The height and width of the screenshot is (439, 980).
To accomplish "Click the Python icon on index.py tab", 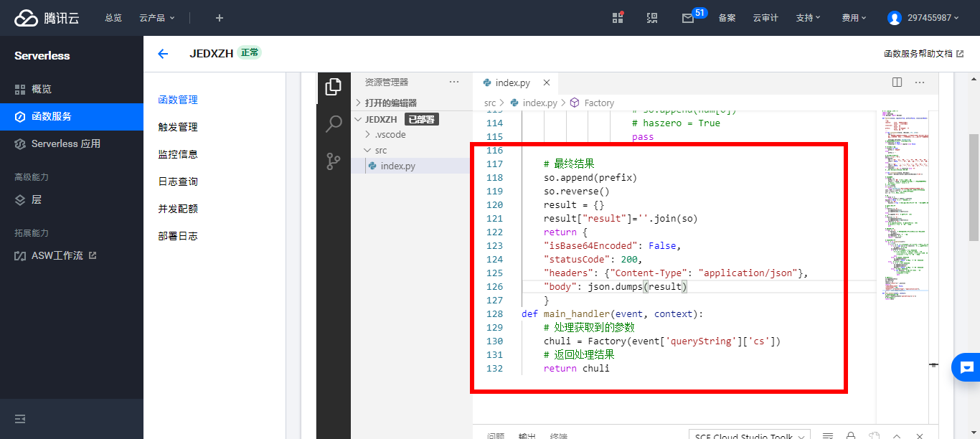I will (487, 82).
